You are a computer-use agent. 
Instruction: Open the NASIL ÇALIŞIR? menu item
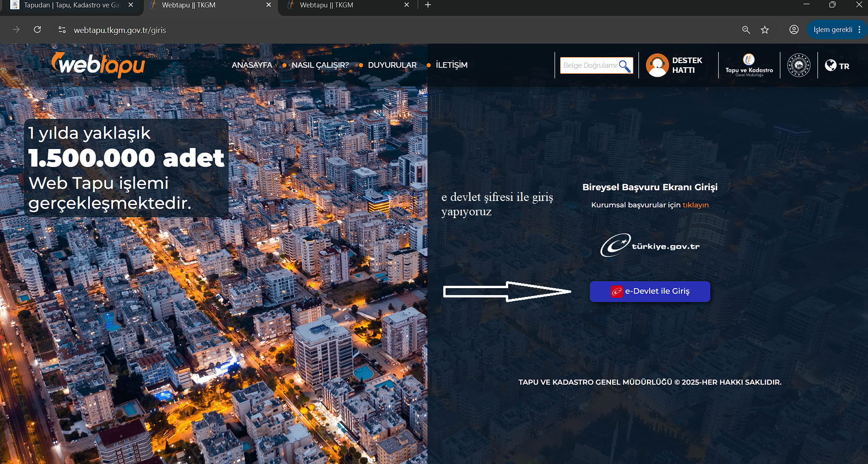pyautogui.click(x=320, y=65)
